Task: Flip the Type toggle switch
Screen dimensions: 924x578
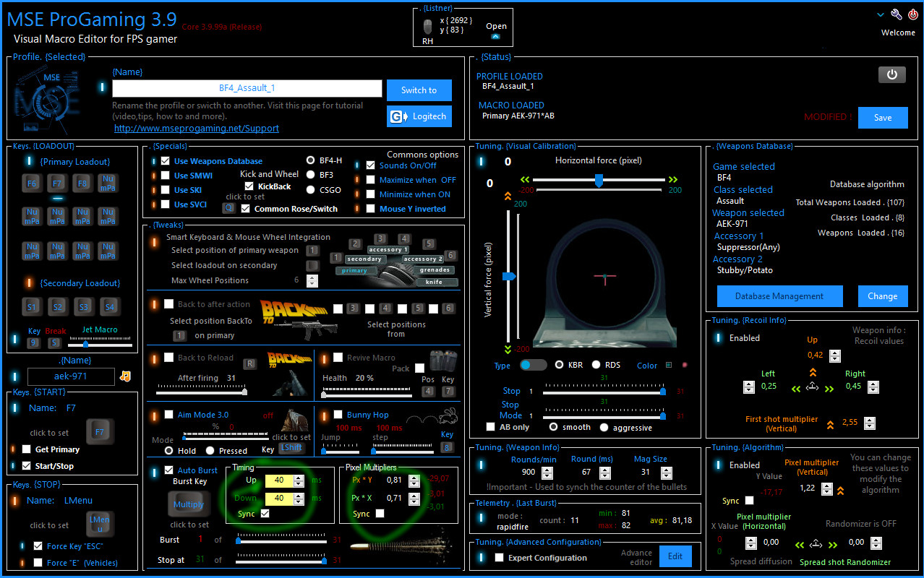Action: [x=534, y=365]
